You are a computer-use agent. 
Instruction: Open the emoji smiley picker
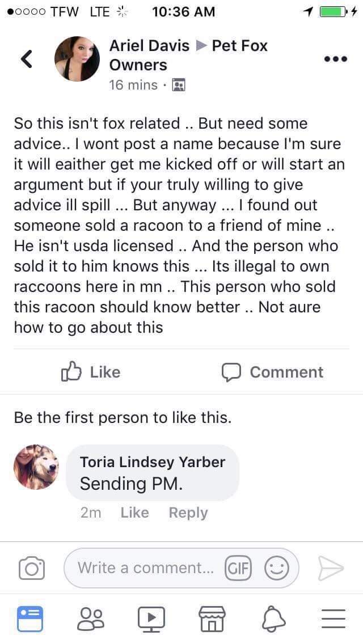(x=276, y=567)
